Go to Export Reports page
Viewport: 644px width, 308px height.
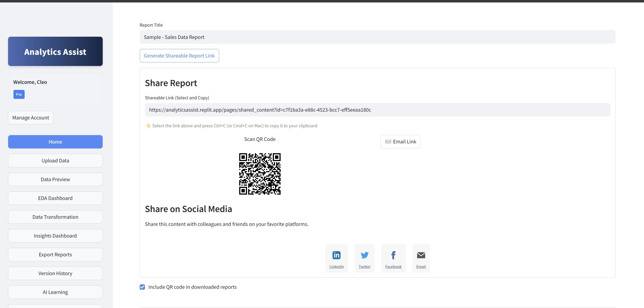click(55, 255)
